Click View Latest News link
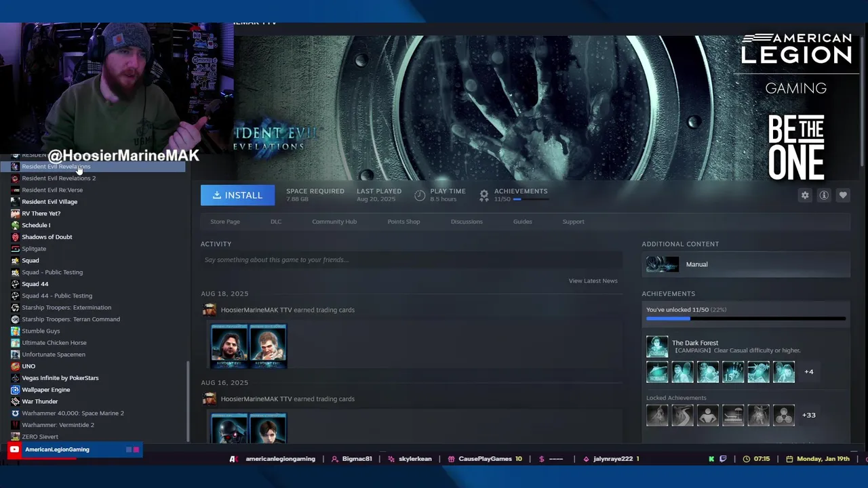This screenshot has width=868, height=488. (593, 281)
